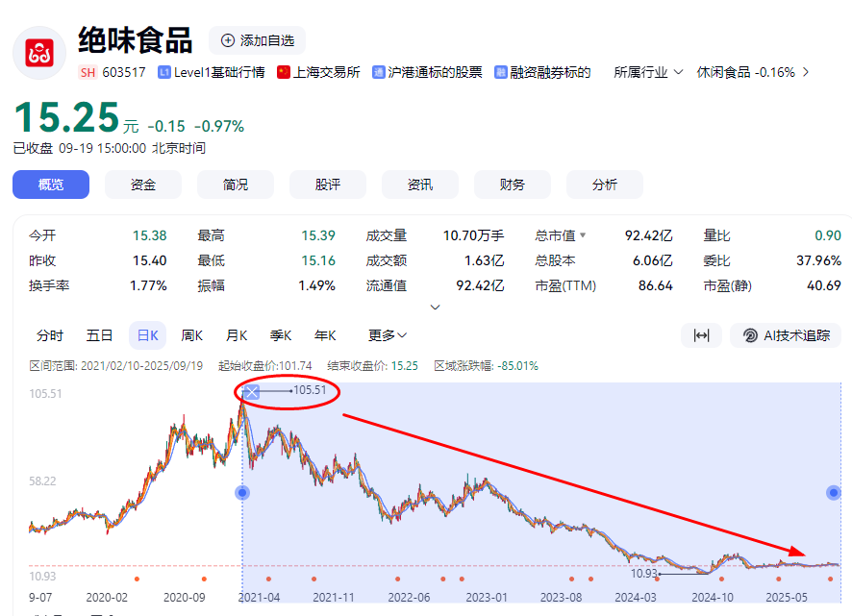Open the 简况 tab
The width and height of the screenshot is (852, 616).
click(x=236, y=185)
